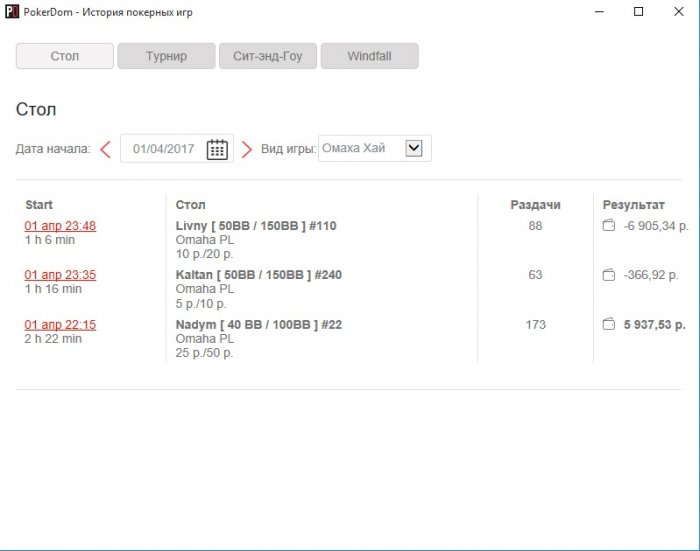Minimize the PokerDom window

pyautogui.click(x=599, y=12)
